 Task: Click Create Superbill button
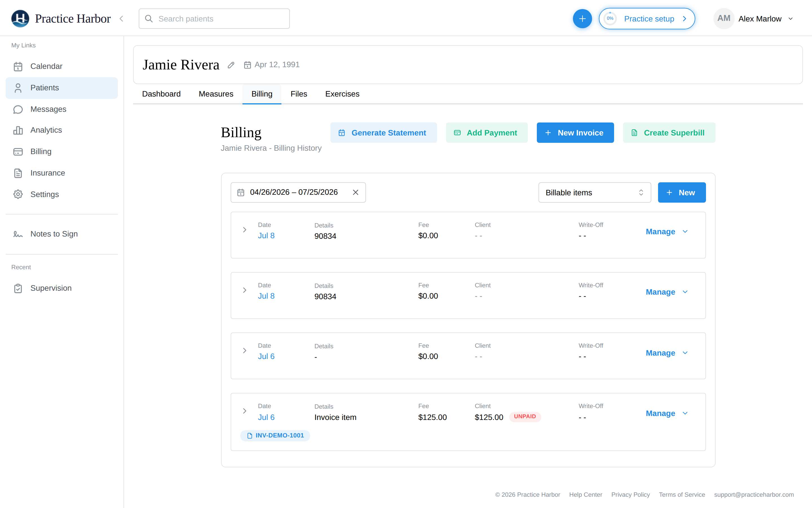click(x=669, y=133)
